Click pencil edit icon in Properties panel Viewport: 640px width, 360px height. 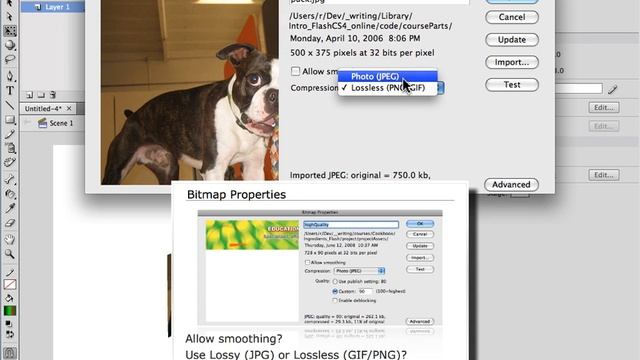tap(612, 89)
